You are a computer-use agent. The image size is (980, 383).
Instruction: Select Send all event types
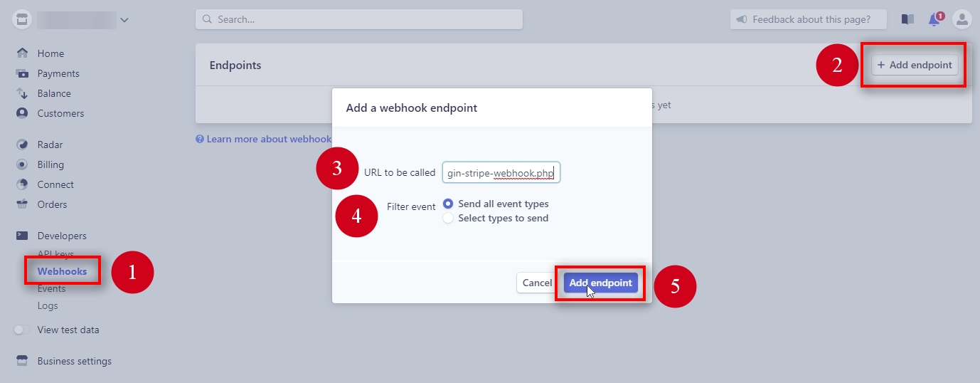(496, 204)
